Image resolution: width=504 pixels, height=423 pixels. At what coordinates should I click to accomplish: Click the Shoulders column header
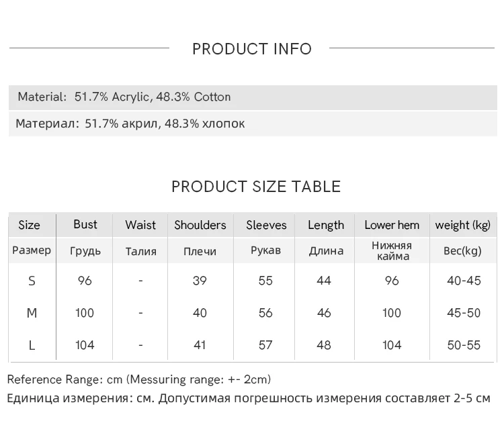[200, 226]
